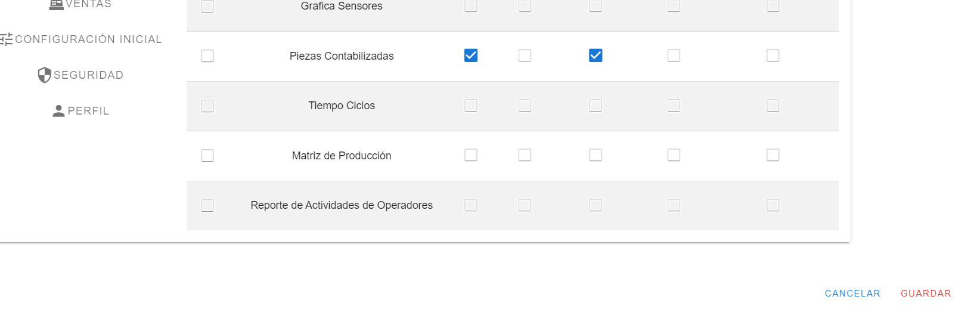Click the person icon for Perfil

[x=58, y=111]
